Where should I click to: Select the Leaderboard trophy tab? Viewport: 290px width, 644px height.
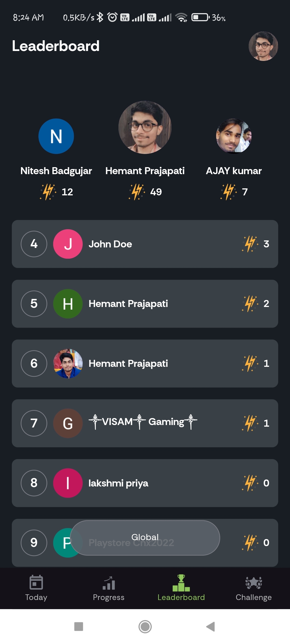pyautogui.click(x=181, y=588)
